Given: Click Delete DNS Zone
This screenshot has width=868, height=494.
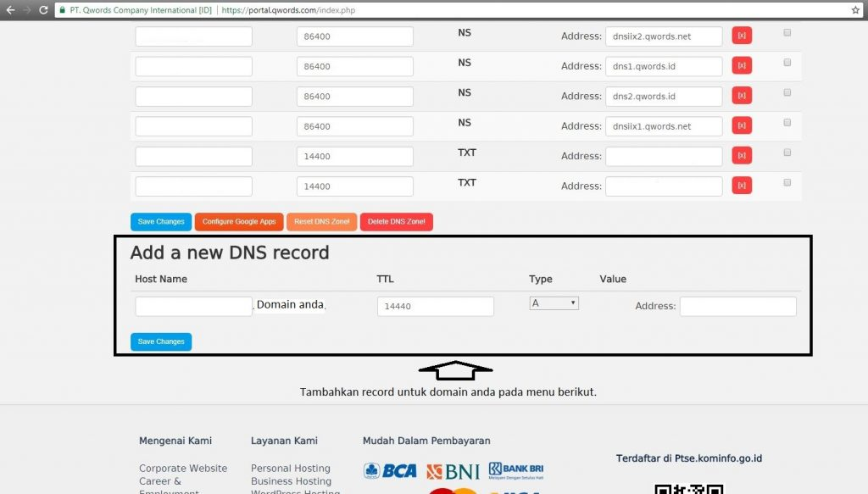Looking at the screenshot, I should pos(397,221).
